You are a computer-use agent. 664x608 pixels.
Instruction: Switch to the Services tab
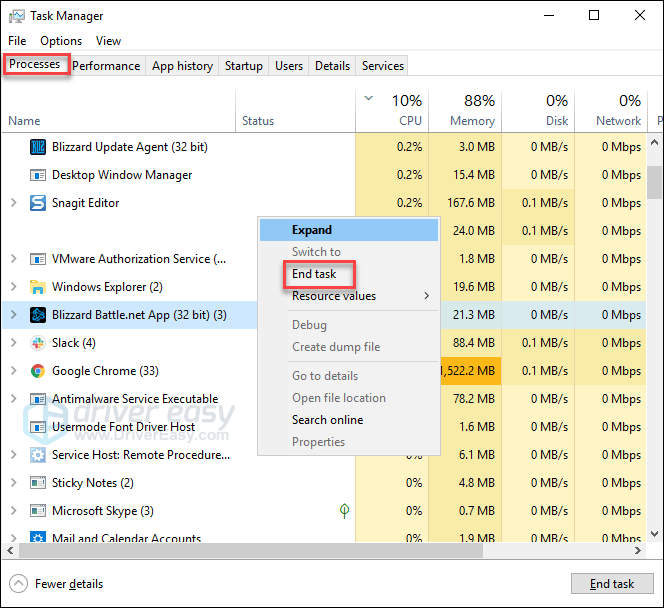382,66
